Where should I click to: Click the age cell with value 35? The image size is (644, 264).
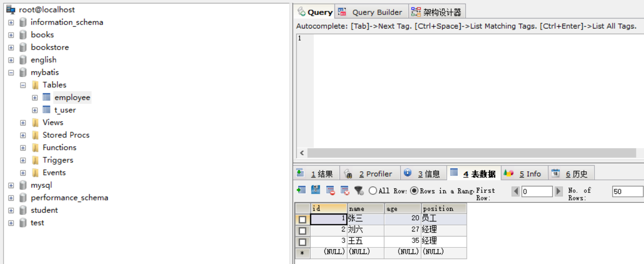click(x=403, y=242)
